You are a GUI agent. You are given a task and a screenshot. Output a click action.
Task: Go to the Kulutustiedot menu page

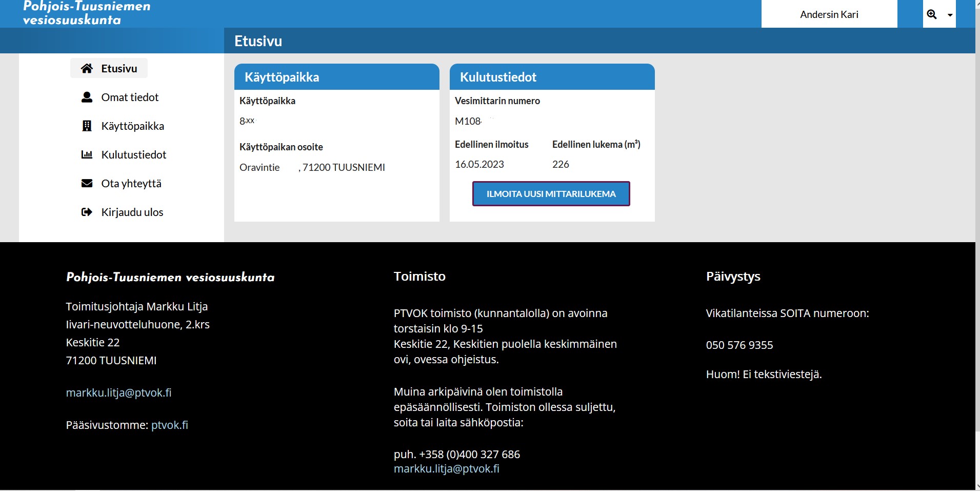133,154
